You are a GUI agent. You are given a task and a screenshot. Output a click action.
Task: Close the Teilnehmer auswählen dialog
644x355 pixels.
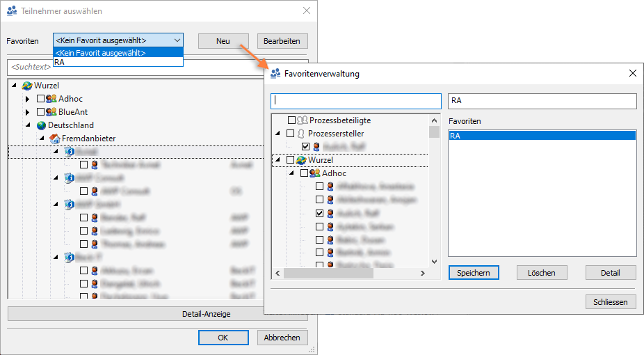pos(307,10)
